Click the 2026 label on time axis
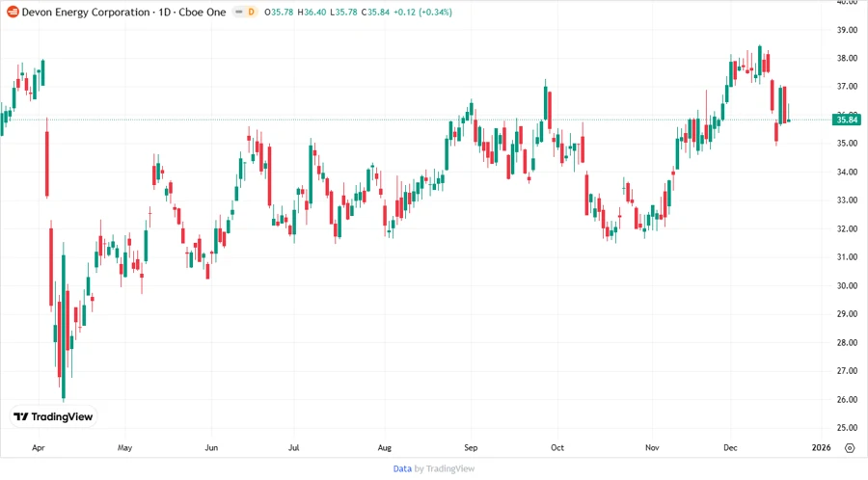This screenshot has height=480, width=868. coord(821,447)
